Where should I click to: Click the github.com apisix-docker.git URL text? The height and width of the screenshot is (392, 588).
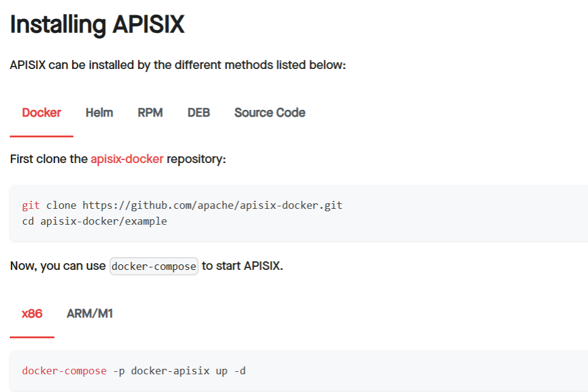point(212,205)
